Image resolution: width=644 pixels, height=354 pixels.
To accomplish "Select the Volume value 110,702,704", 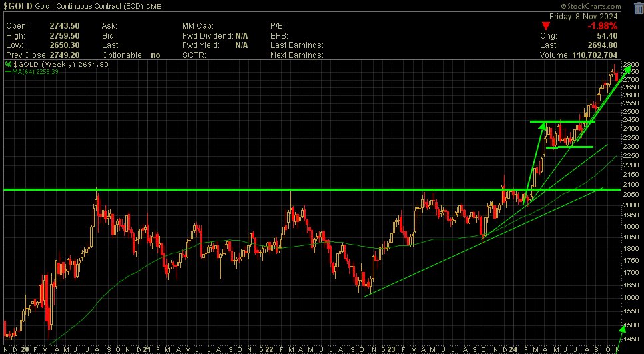I will (595, 55).
